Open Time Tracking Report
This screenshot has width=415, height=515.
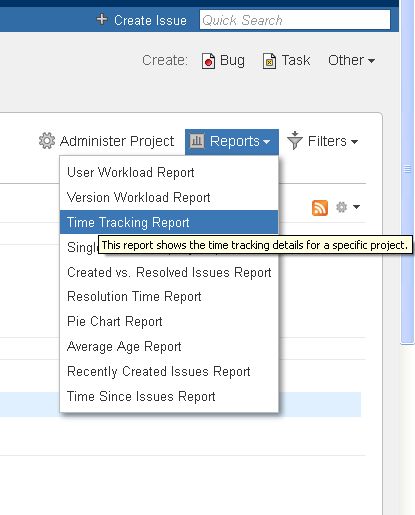pos(169,222)
